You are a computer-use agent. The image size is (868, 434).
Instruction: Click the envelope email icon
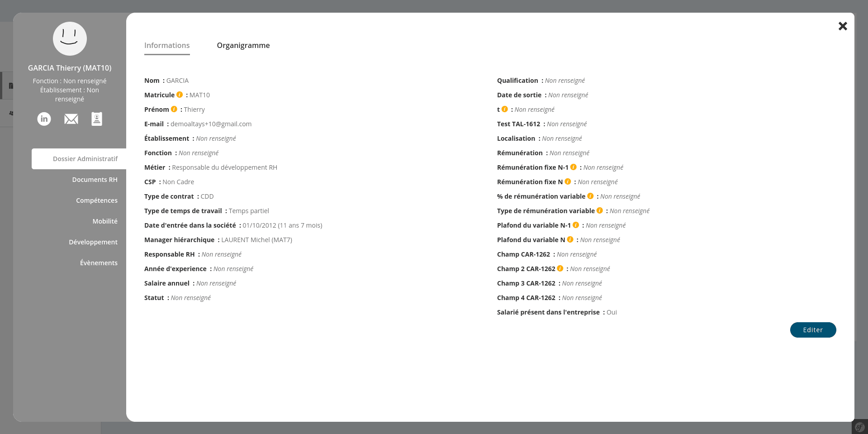click(x=71, y=119)
